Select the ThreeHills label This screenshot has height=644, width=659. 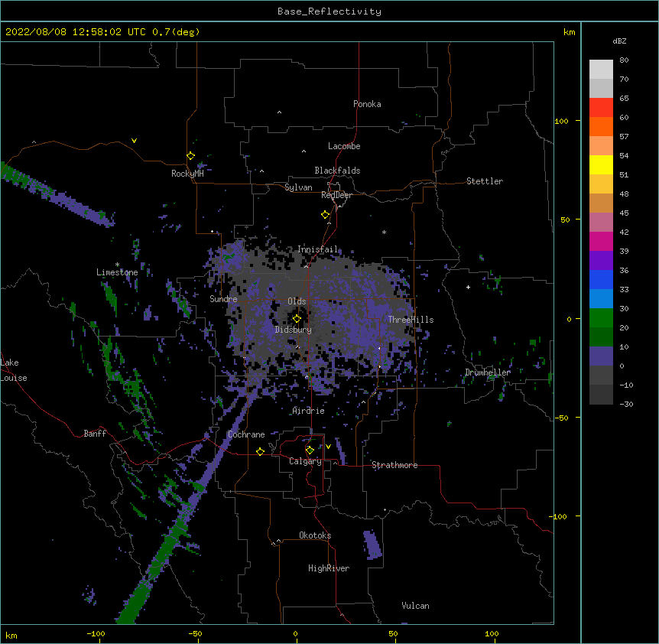click(x=411, y=320)
